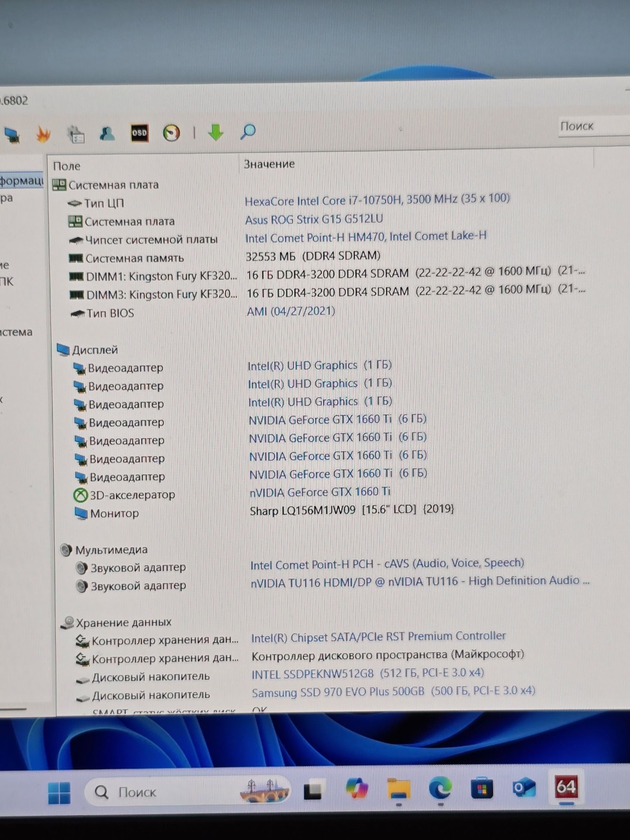Open the flame stability test toolbar icon

[x=43, y=134]
